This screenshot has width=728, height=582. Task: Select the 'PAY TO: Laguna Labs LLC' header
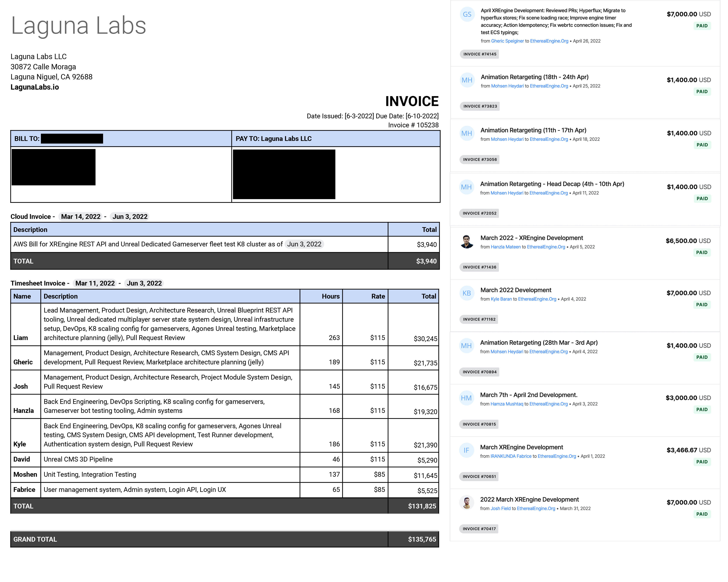click(336, 139)
